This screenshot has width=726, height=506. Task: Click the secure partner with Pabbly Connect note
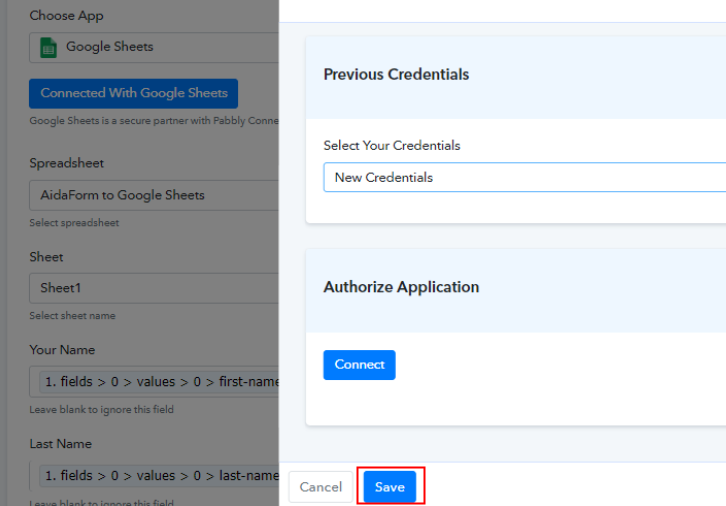[x=154, y=121]
